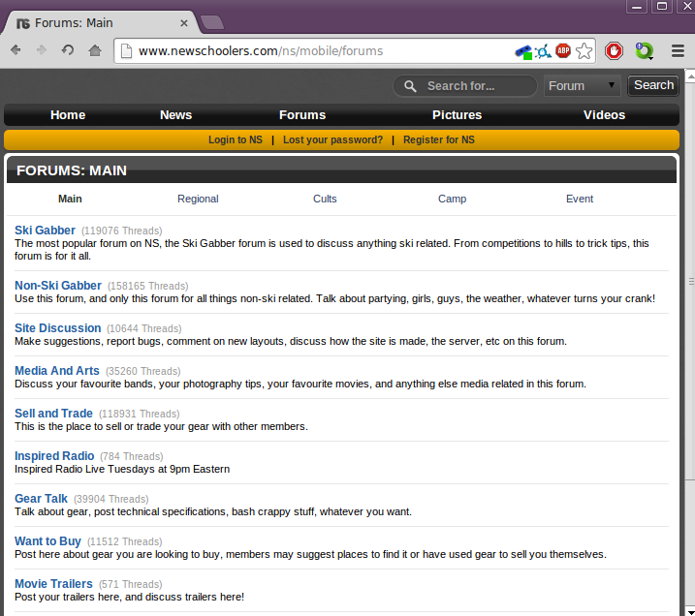This screenshot has width=695, height=616.
Task: Open the green circular extension icon
Action: click(644, 51)
